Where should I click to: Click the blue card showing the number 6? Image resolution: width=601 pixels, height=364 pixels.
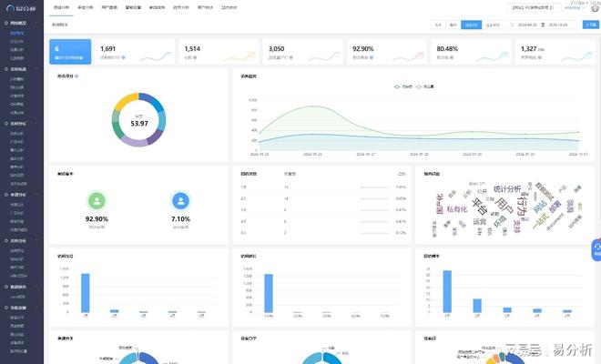coord(70,51)
